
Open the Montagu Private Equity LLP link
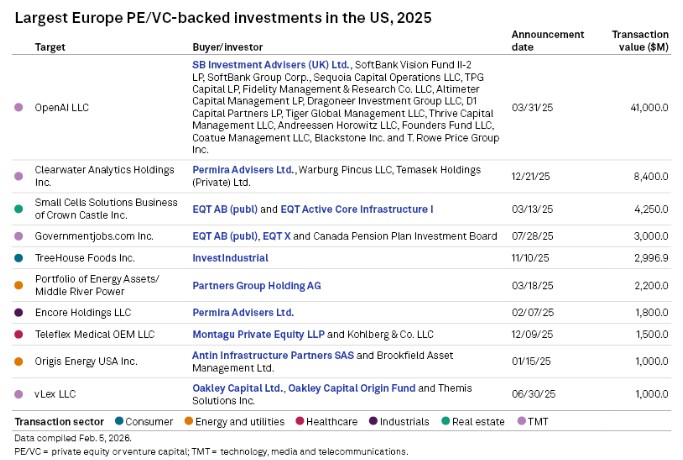[x=255, y=334]
